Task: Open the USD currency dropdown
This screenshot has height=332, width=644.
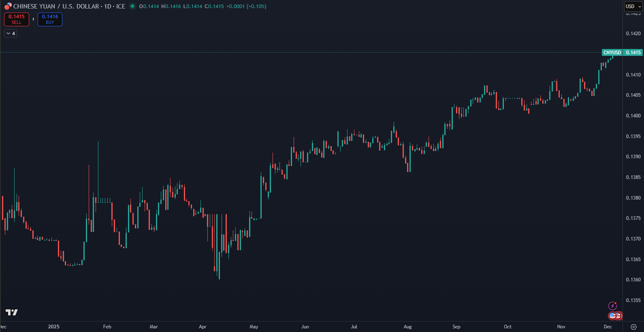Action: [633, 6]
